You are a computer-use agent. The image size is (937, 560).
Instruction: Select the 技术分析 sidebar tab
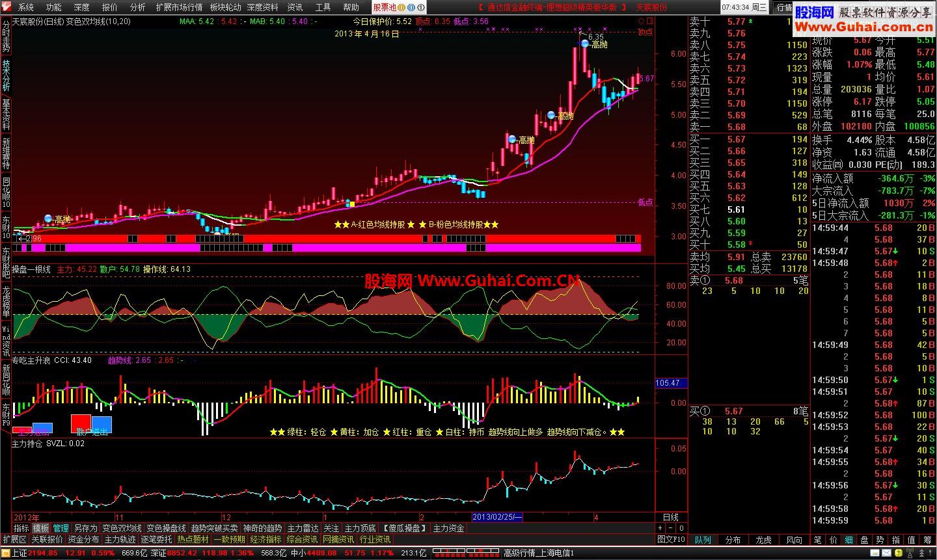click(6, 75)
